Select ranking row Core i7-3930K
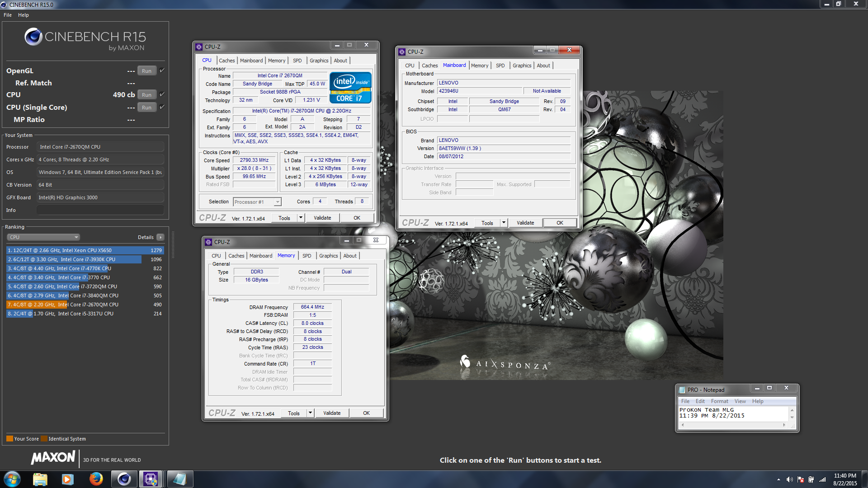The height and width of the screenshot is (488, 868). (x=85, y=259)
